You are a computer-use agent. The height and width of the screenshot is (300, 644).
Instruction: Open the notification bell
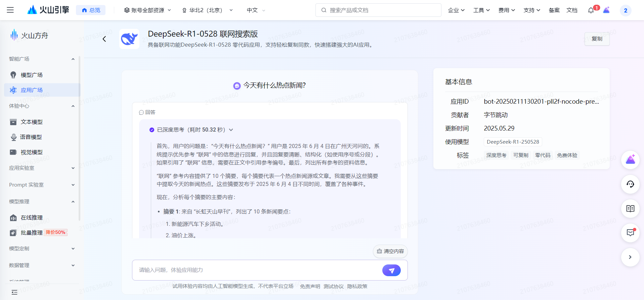[x=591, y=10]
